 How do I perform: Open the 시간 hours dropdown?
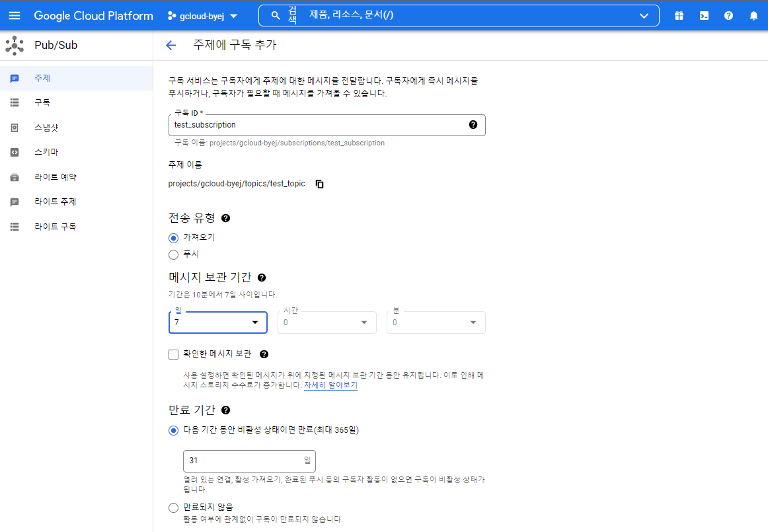(326, 323)
